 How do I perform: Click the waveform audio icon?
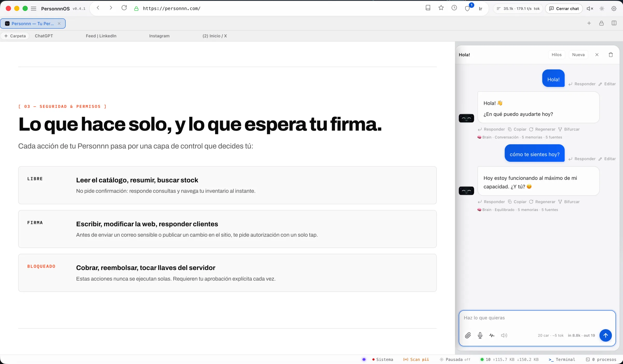(x=492, y=336)
